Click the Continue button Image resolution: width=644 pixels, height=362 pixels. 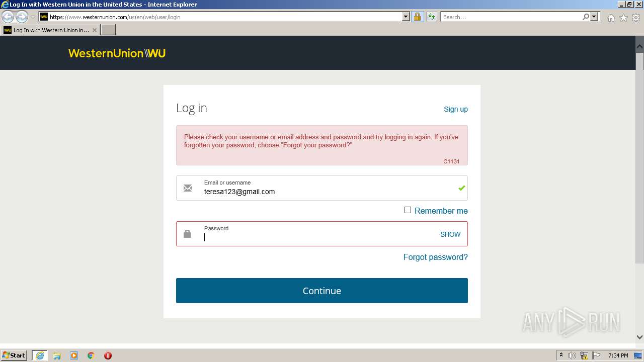point(322,291)
